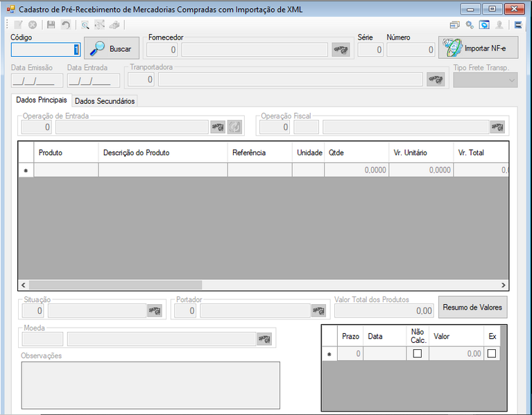Focus the Código input field
532x415 pixels.
pos(46,50)
